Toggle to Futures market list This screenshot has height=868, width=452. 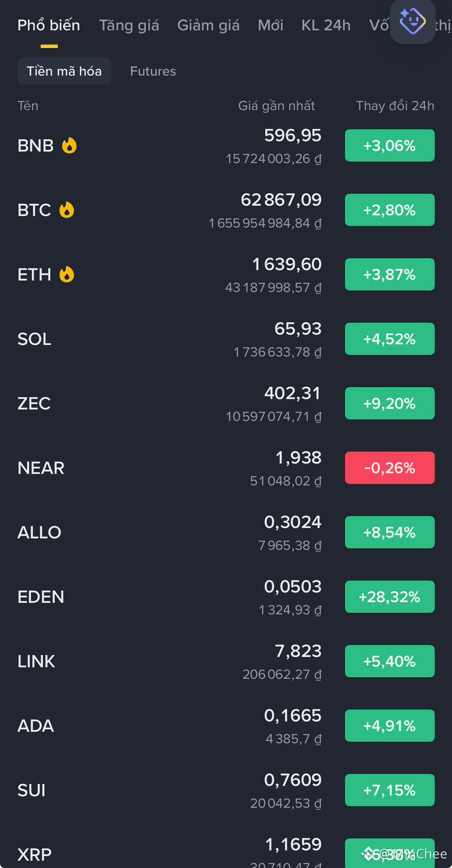tap(153, 71)
